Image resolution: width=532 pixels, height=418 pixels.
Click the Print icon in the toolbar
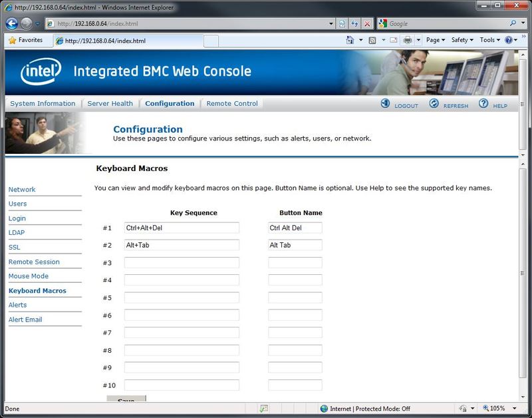(x=407, y=40)
